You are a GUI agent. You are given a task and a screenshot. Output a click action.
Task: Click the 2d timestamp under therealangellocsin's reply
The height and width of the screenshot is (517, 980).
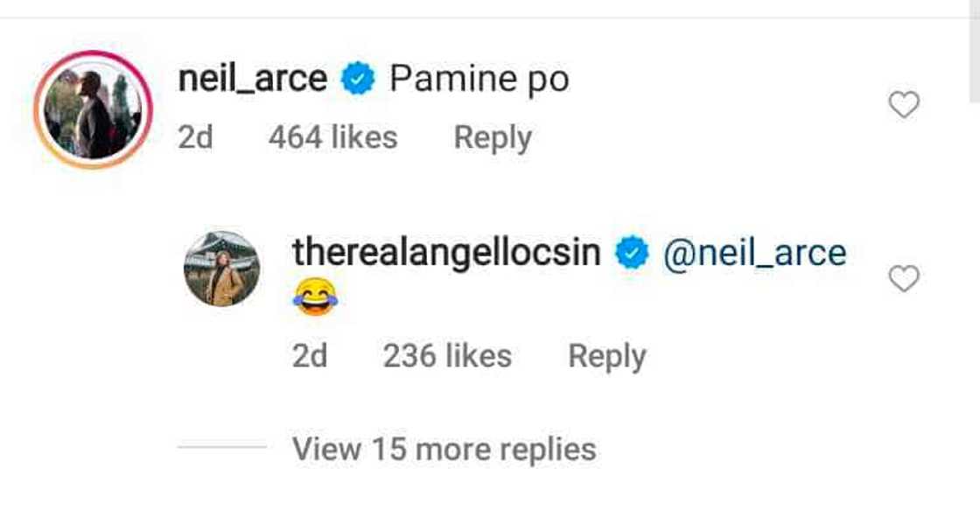click(x=310, y=356)
